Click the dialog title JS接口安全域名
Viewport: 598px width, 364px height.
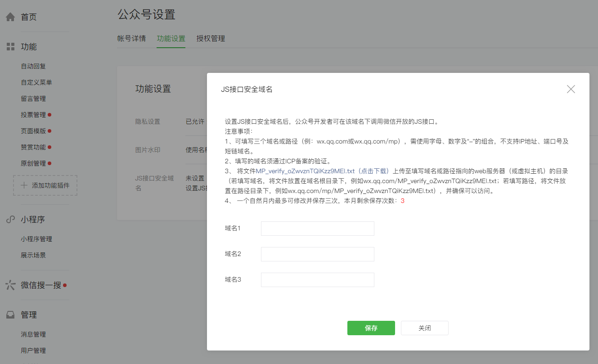click(247, 89)
